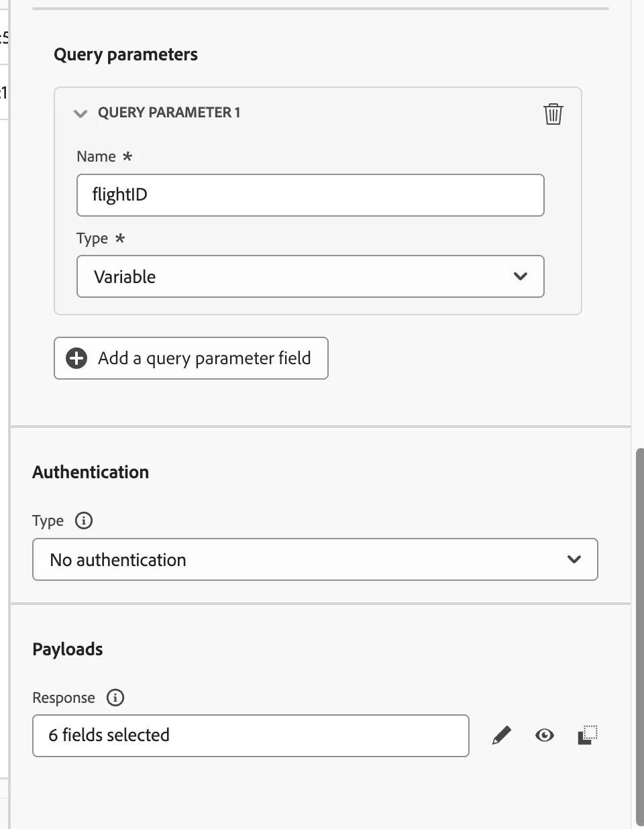Collapse the QUERY PARAMETER 1 section
Screen dimensions: 644x829
pos(80,113)
